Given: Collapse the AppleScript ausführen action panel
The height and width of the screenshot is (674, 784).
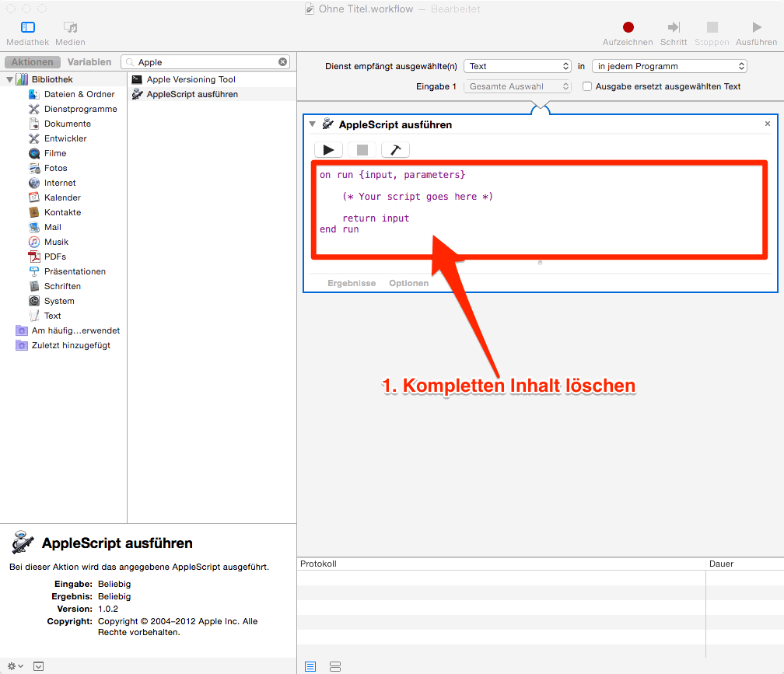Looking at the screenshot, I should coord(313,124).
